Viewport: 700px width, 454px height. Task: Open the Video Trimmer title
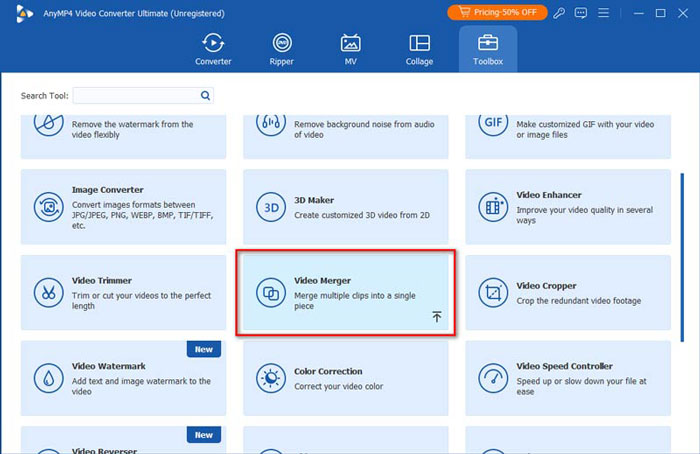pyautogui.click(x=102, y=280)
